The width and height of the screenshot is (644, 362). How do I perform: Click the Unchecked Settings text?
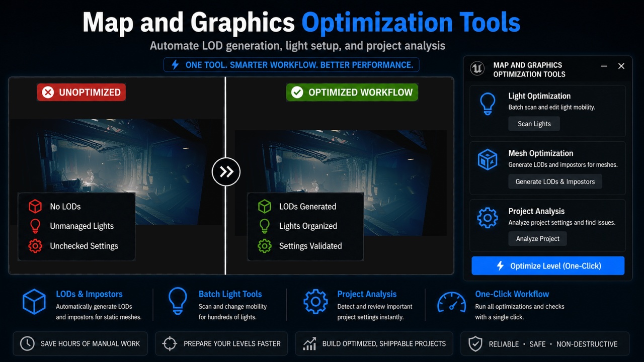pyautogui.click(x=84, y=246)
